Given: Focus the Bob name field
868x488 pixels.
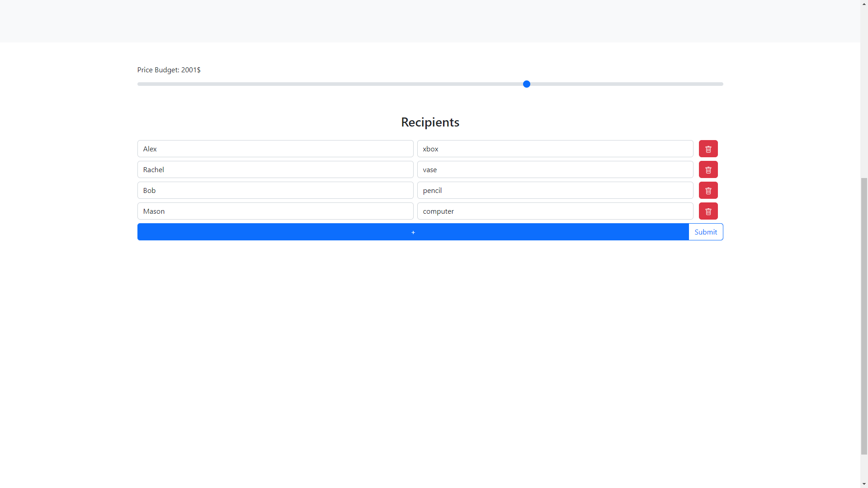Looking at the screenshot, I should coord(275,190).
